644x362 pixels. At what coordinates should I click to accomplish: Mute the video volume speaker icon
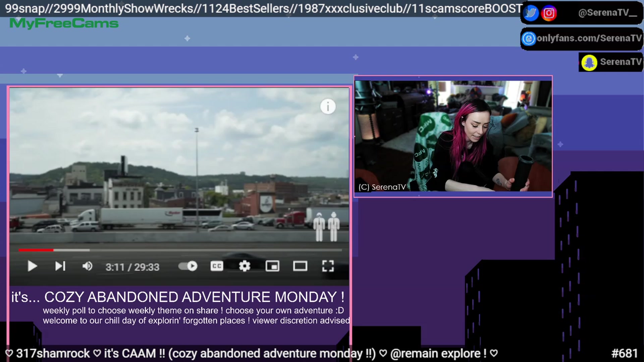coord(87,266)
